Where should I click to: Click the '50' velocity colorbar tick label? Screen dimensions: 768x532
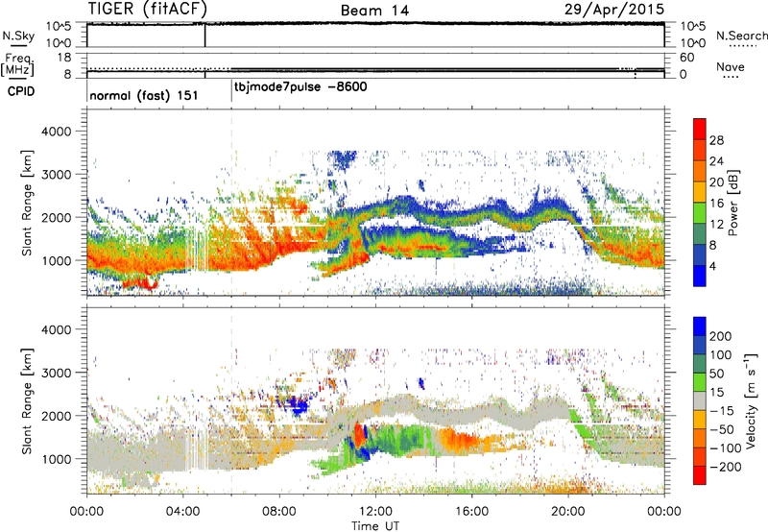716,374
